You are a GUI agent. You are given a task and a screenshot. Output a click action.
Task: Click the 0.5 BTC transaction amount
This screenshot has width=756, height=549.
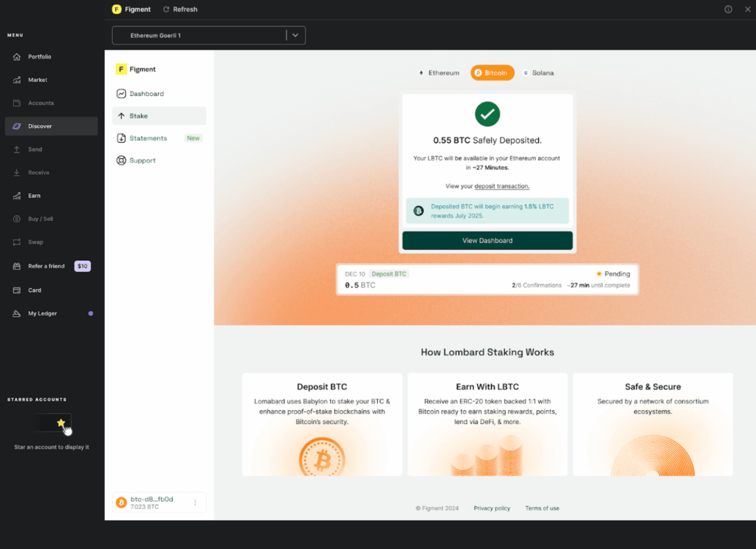[x=360, y=285]
